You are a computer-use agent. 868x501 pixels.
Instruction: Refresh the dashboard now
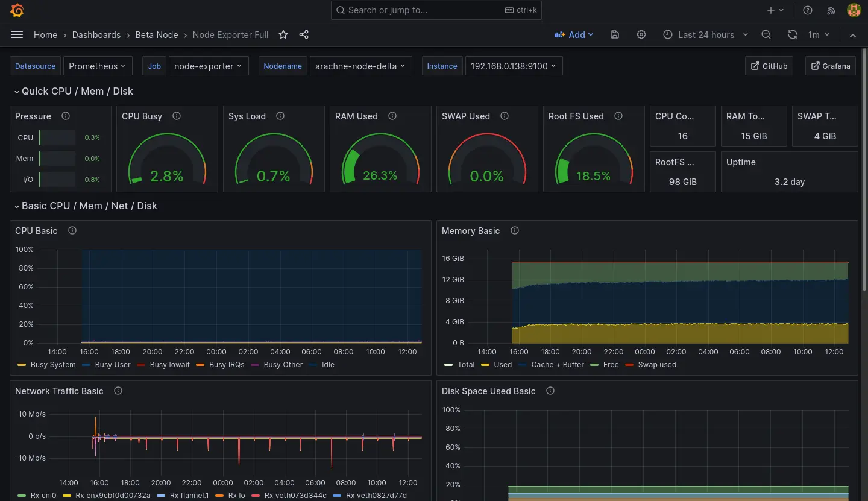(793, 35)
